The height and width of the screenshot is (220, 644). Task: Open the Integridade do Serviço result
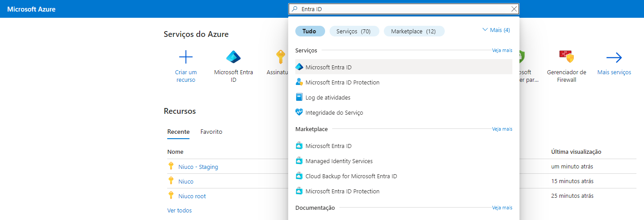(x=404, y=112)
